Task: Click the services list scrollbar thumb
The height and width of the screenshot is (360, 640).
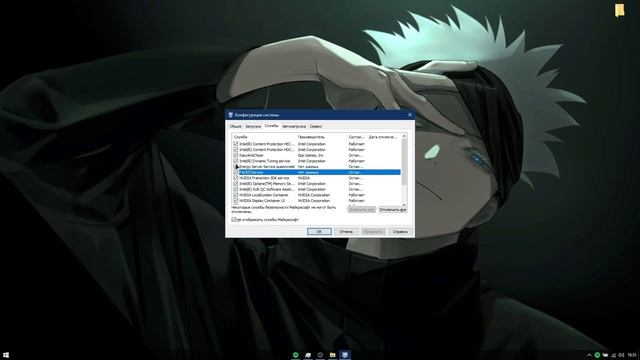Action: click(404, 162)
